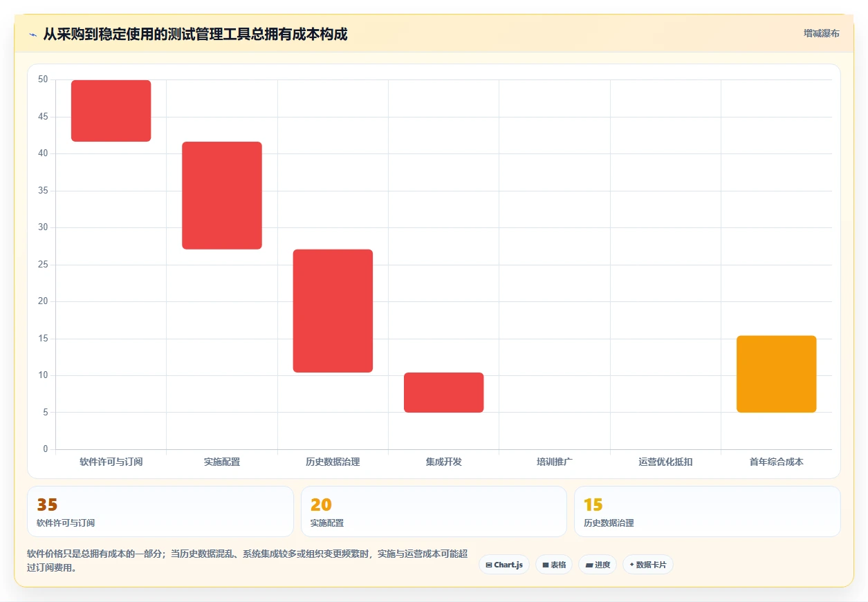Click the y-axis tick label 45
Image resolution: width=868 pixels, height=602 pixels.
[43, 117]
